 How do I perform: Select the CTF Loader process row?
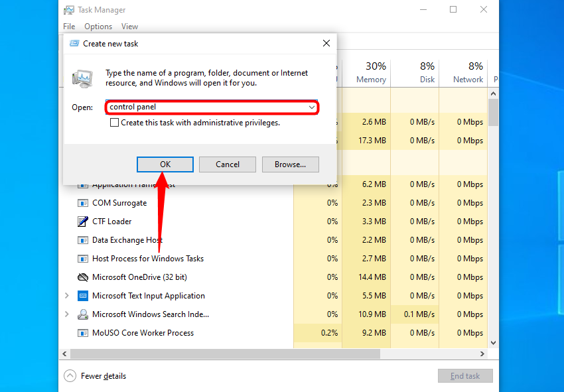(x=273, y=222)
